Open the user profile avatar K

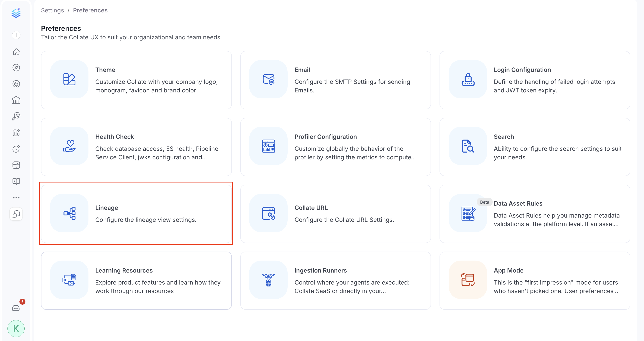(16, 328)
